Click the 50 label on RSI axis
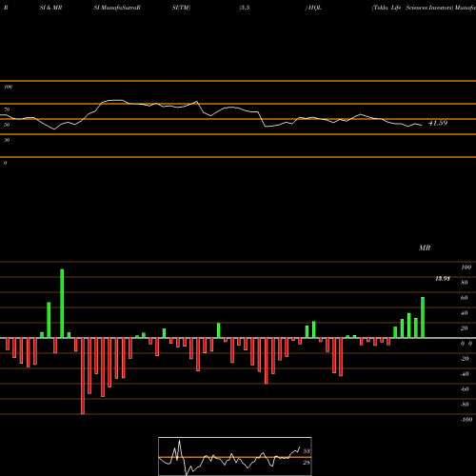This screenshot has width=476, height=476. (x=7, y=125)
